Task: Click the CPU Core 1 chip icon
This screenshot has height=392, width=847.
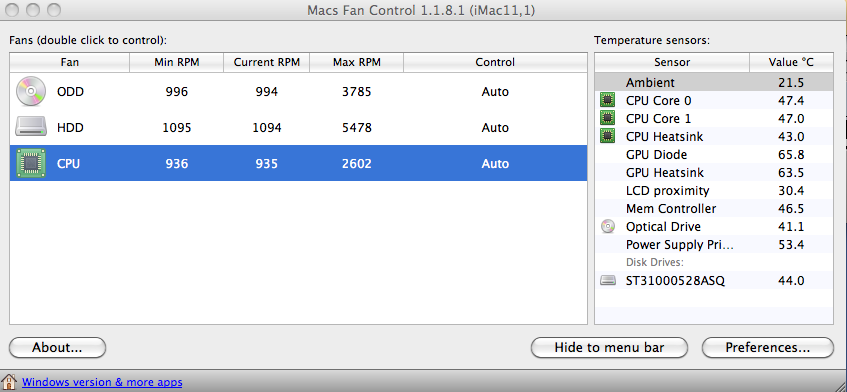Action: [x=608, y=118]
